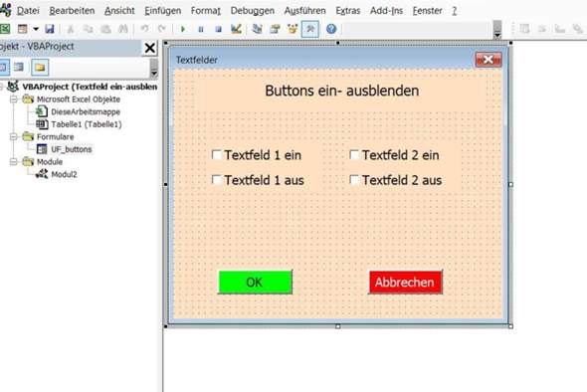Toggle Folders view in Project panel

coord(40,68)
